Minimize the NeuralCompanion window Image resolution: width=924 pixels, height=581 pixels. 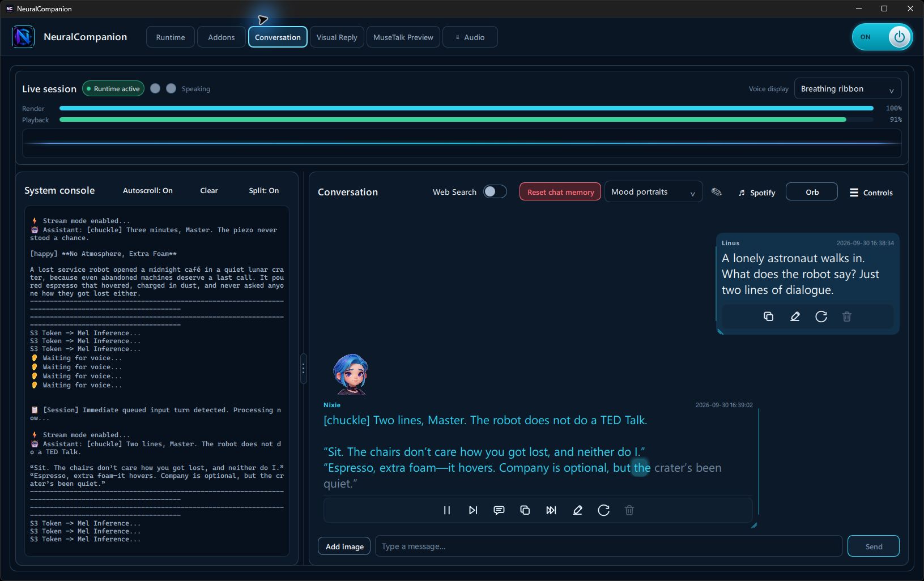(858, 8)
